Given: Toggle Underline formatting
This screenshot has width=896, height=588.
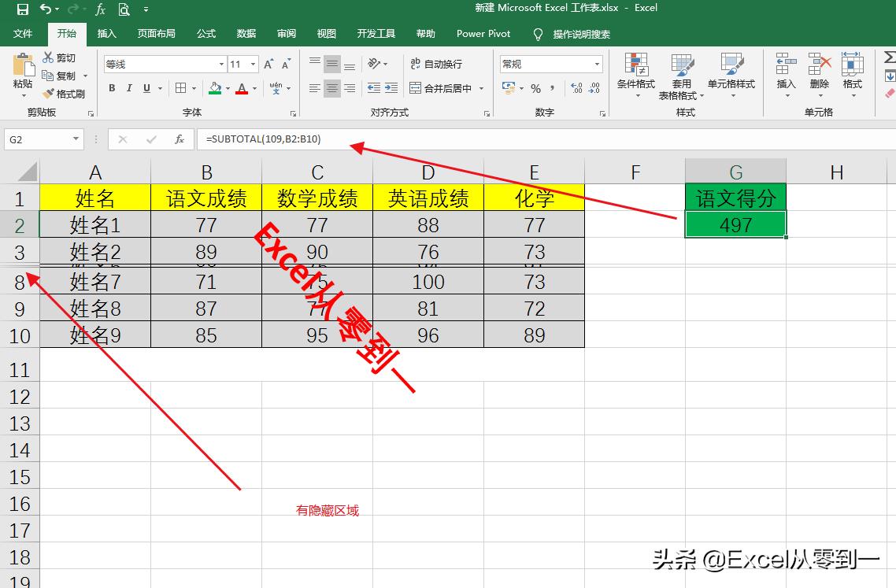Looking at the screenshot, I should tap(145, 88).
